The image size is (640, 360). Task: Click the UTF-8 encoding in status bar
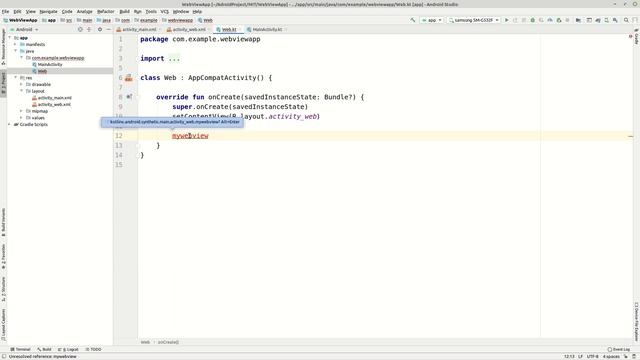click(x=593, y=356)
